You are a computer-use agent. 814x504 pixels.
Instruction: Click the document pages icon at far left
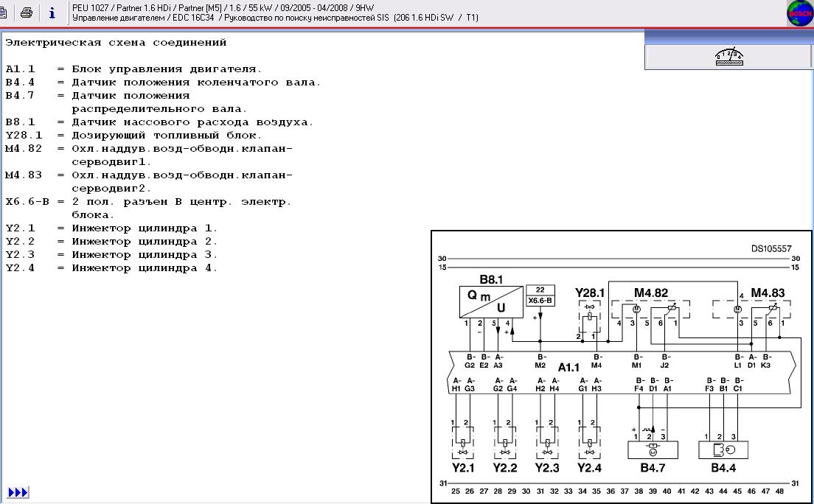(x=4, y=13)
